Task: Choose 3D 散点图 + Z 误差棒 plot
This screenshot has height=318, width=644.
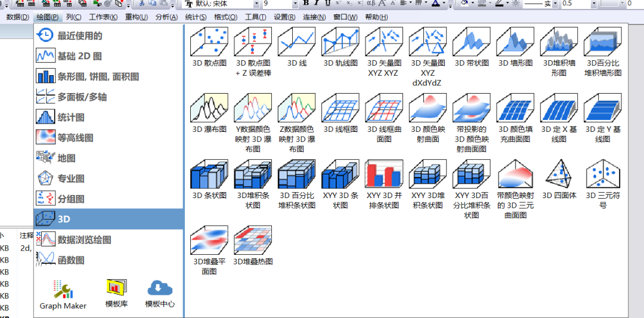Action: click(253, 52)
